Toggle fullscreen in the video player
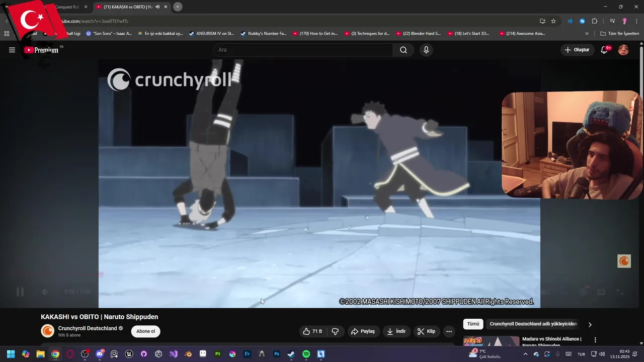 coord(620,292)
